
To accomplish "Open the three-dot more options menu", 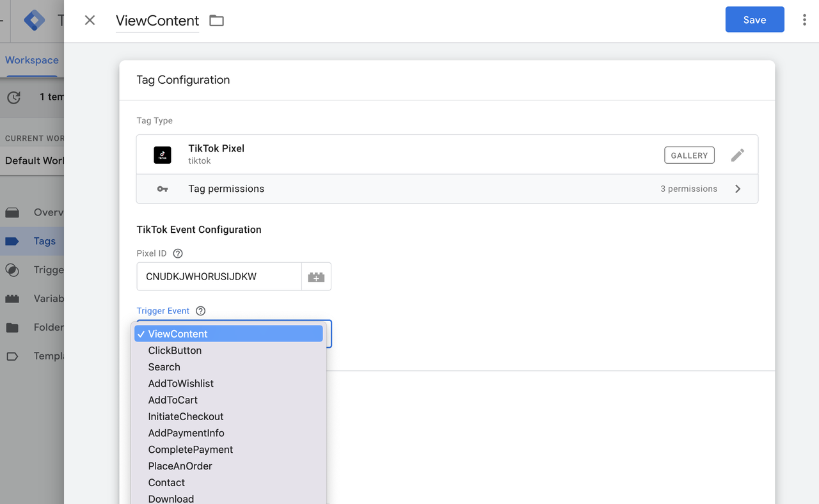I will click(804, 20).
